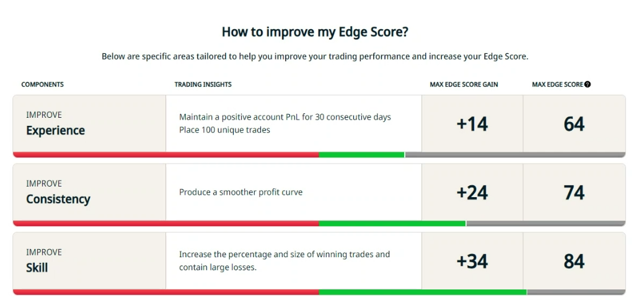
Task: Click the Consistency progress bar green segment
Action: (392, 224)
